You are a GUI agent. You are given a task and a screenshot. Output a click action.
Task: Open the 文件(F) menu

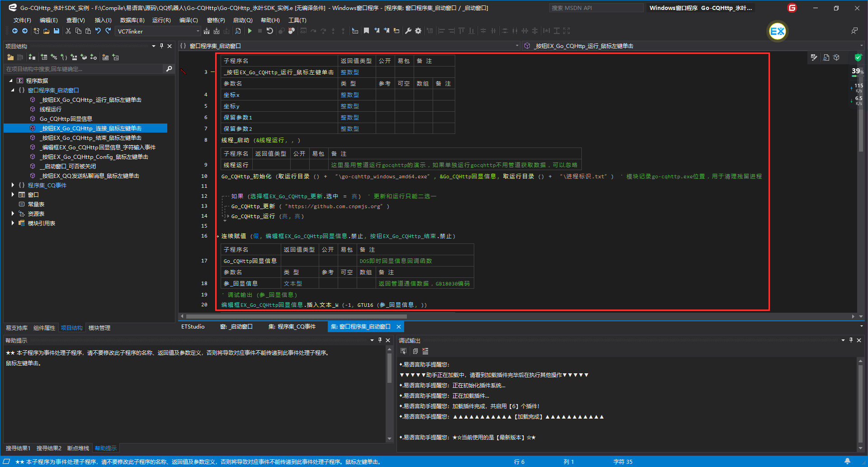click(x=22, y=20)
